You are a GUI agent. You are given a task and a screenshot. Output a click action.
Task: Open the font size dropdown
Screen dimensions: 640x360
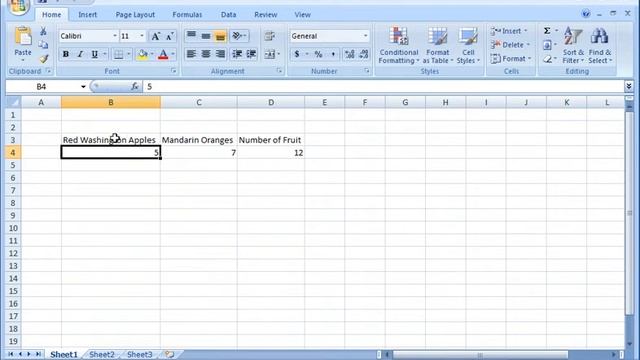142,36
